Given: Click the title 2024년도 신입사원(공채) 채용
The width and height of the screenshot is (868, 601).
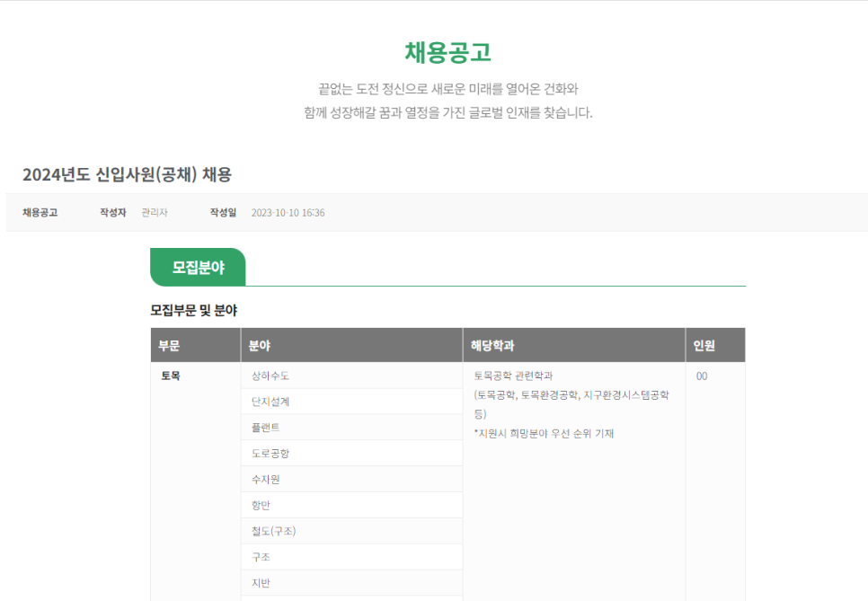Looking at the screenshot, I should (x=127, y=175).
